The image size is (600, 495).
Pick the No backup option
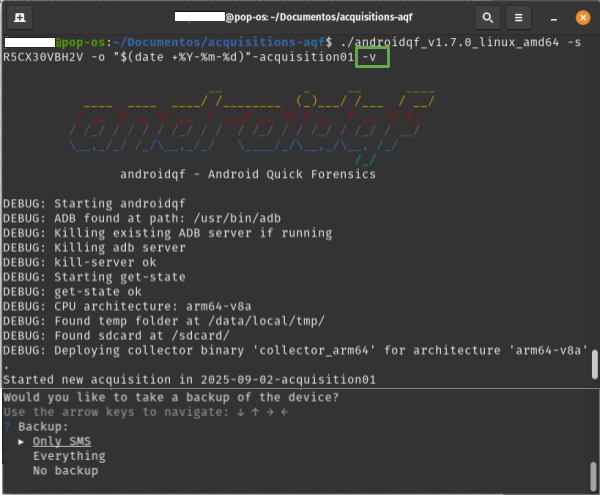point(65,470)
